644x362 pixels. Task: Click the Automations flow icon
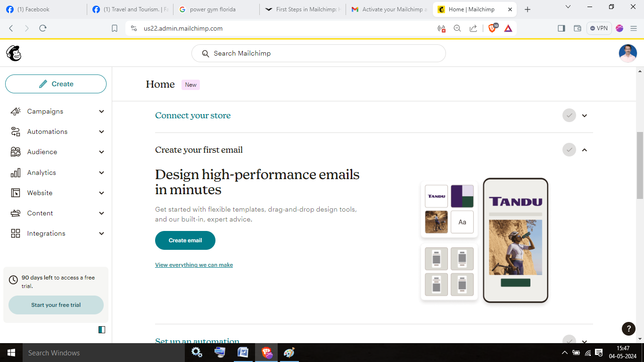pos(16,132)
